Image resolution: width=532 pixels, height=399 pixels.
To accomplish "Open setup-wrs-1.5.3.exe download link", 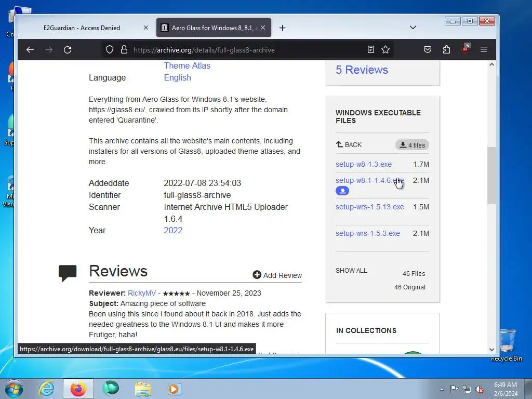I will pos(368,233).
